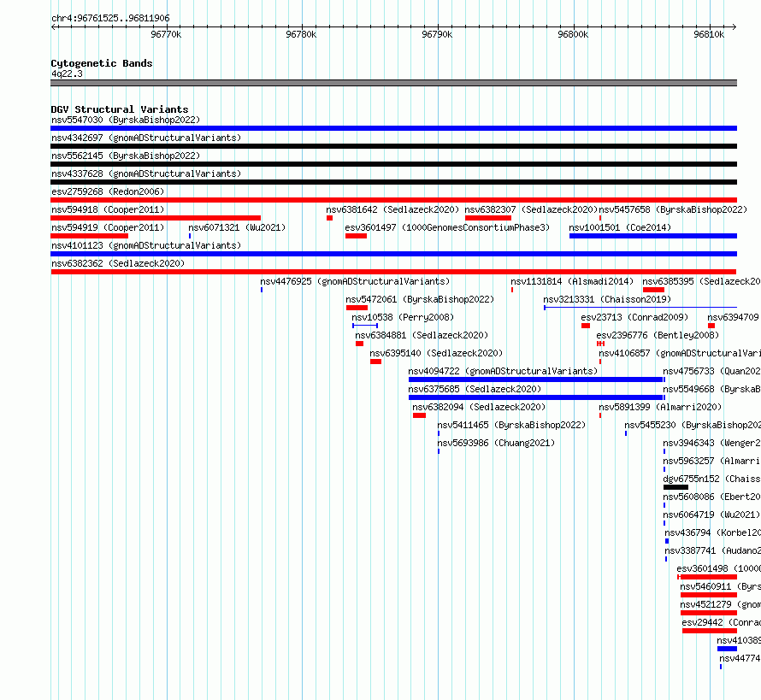Select nsv4476925 (gnomADStructuralVariants) label
The width and height of the screenshot is (761, 700).
(x=355, y=281)
